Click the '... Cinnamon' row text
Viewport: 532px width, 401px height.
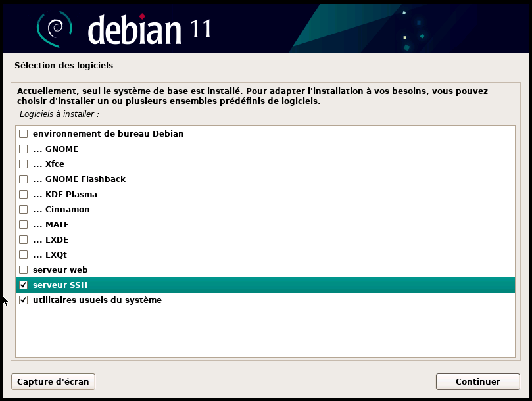tap(61, 209)
